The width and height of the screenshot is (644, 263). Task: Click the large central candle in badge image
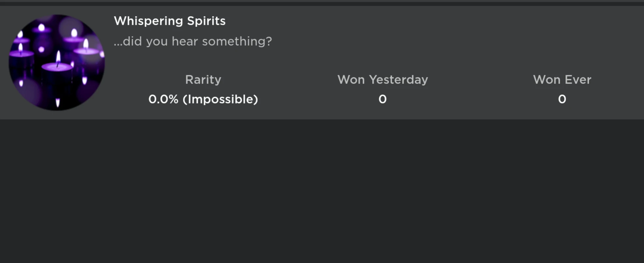[57, 70]
